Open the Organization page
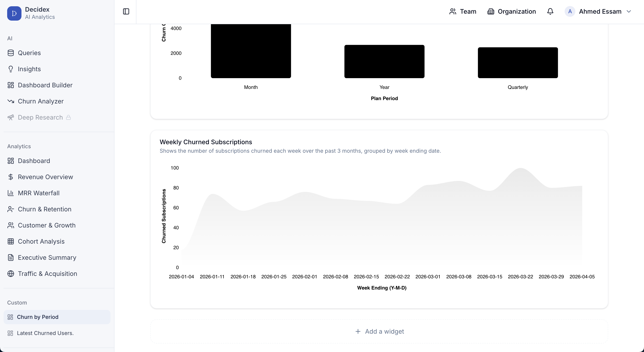This screenshot has height=352, width=644. pos(511,11)
